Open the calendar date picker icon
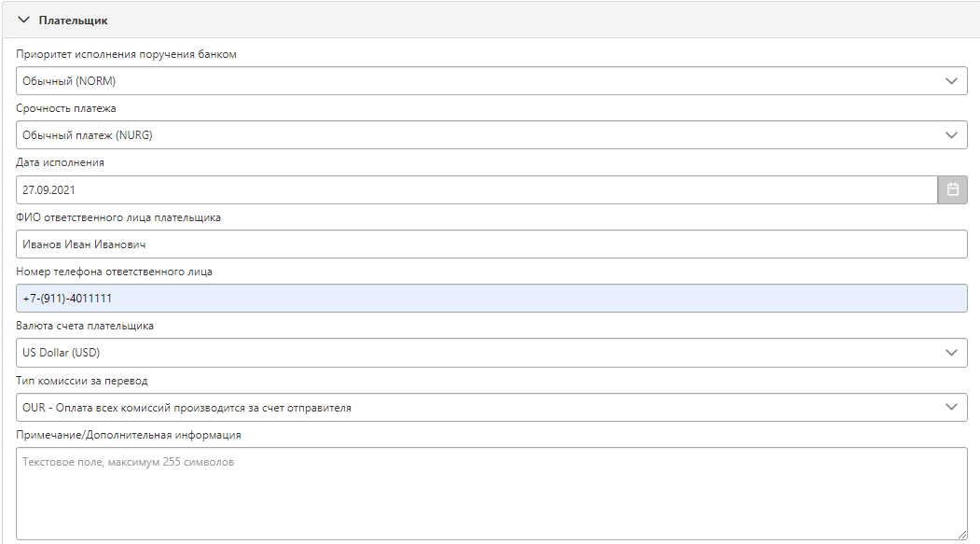Image resolution: width=980 pixels, height=544 pixels. click(x=953, y=189)
